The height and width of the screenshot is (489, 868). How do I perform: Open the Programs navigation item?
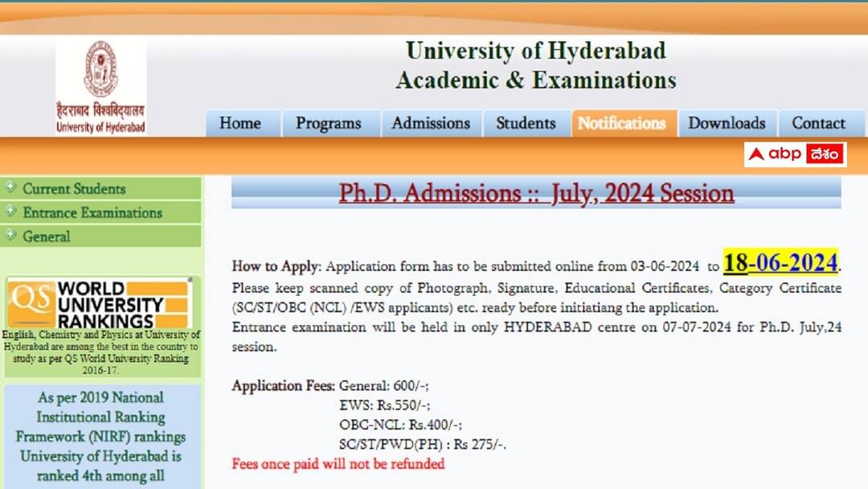tap(330, 123)
